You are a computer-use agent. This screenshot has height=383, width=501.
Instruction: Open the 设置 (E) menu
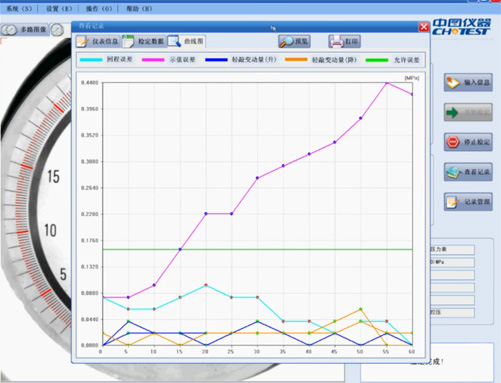coord(59,9)
